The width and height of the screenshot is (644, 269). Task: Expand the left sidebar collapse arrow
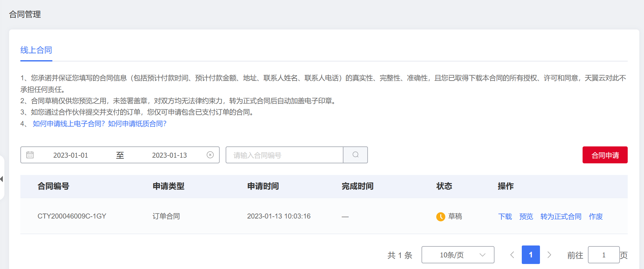point(2,179)
